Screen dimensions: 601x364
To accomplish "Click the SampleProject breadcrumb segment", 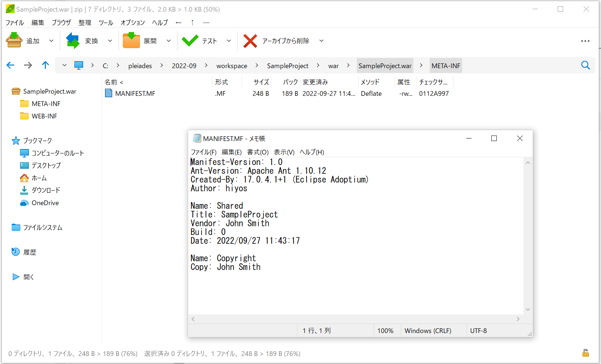I will [288, 66].
